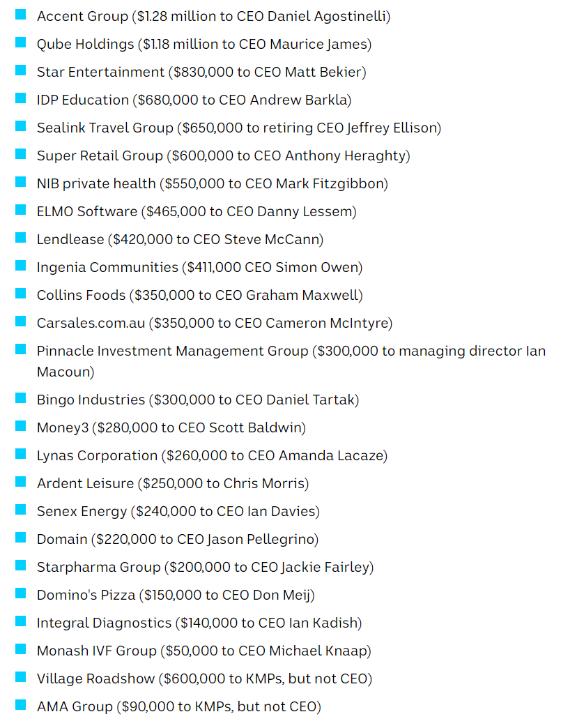Click the square bullet next to Qube Holdings
This screenshot has height=728, width=561.
(21, 43)
